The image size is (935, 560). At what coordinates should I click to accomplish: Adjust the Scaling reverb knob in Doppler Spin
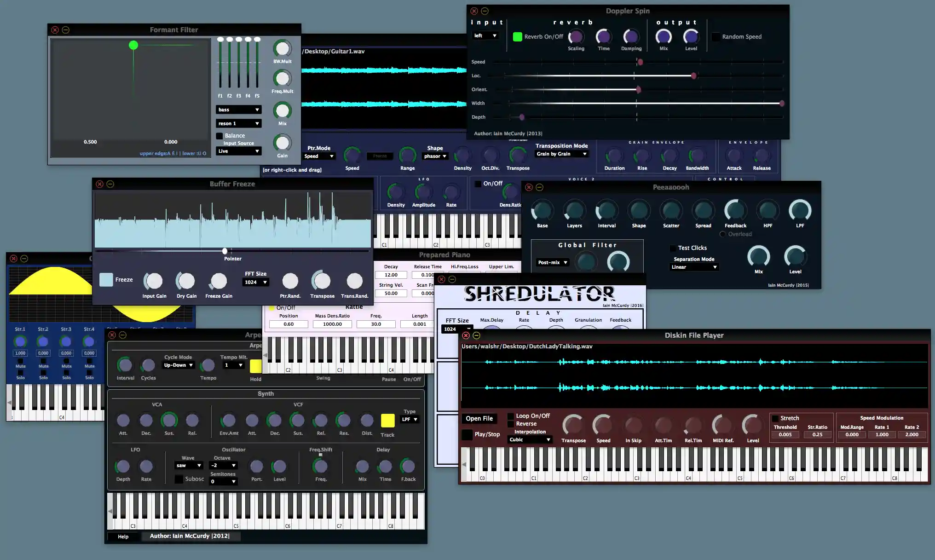575,37
